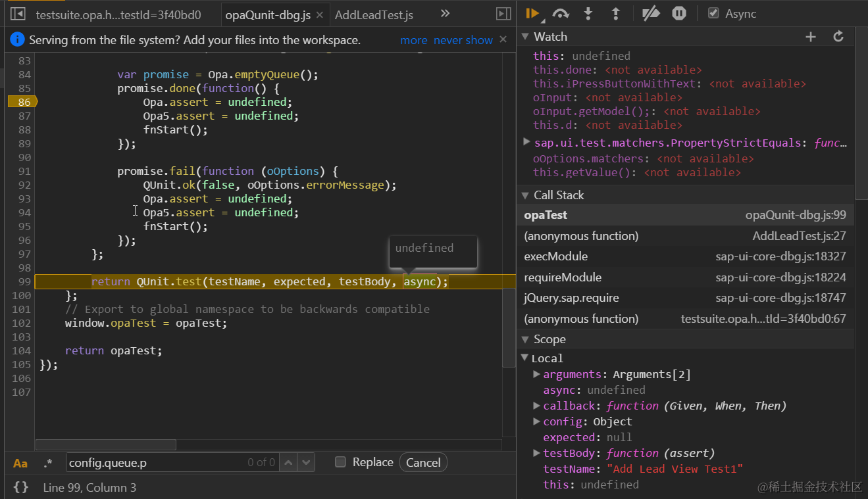This screenshot has height=499, width=868.
Task: Select opaTest call stack frame
Action: (685, 215)
